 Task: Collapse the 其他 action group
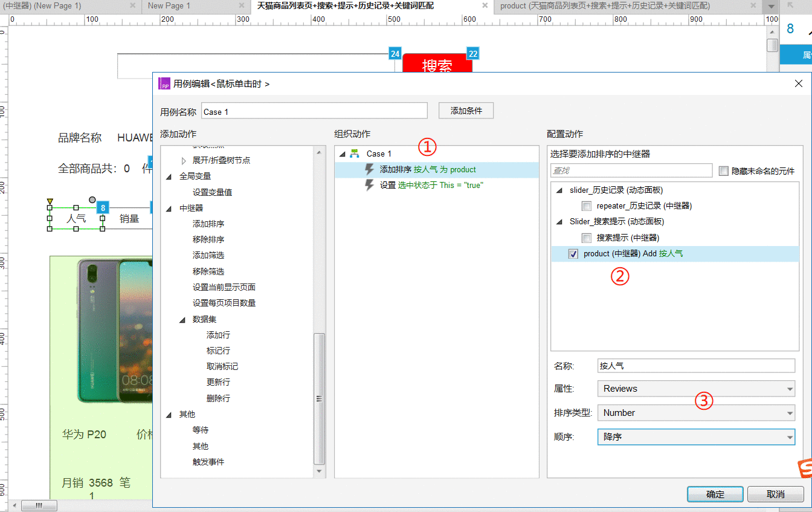point(169,415)
